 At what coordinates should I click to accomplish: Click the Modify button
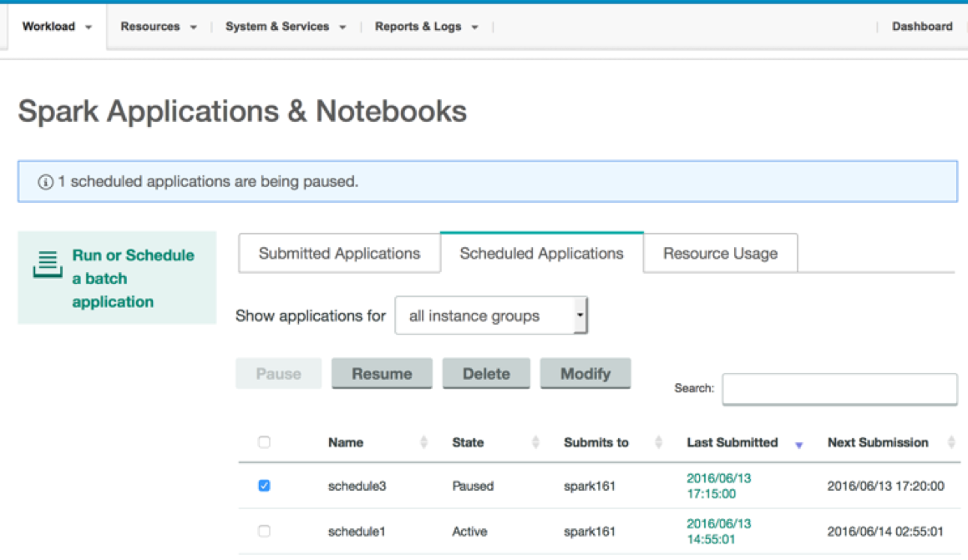coord(585,374)
